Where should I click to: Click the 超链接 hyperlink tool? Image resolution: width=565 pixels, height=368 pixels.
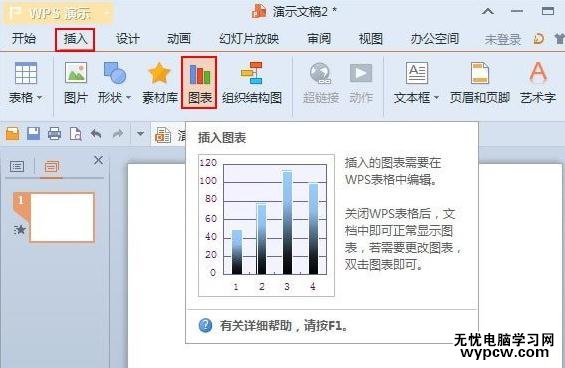(x=320, y=83)
